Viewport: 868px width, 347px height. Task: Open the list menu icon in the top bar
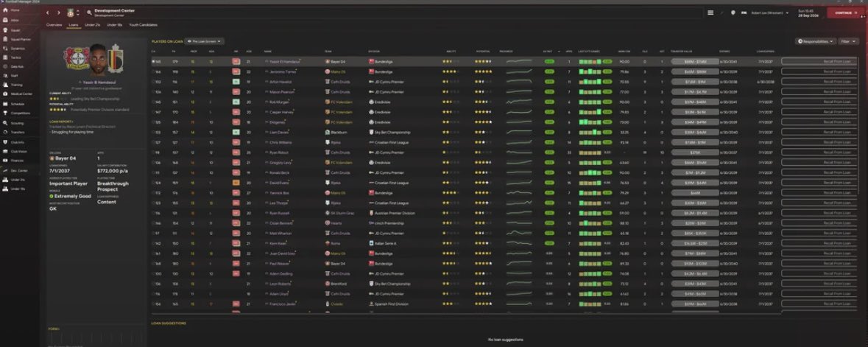pyautogui.click(x=710, y=13)
